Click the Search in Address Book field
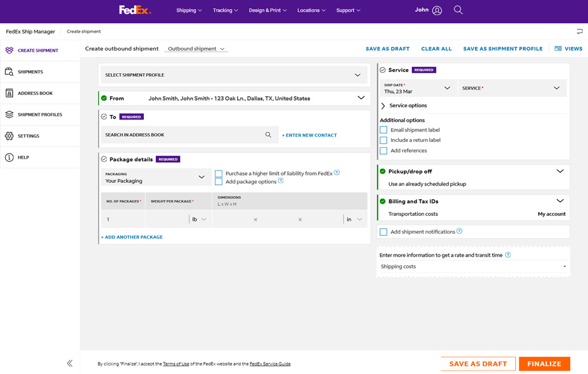The height and width of the screenshot is (374, 588). click(x=185, y=134)
